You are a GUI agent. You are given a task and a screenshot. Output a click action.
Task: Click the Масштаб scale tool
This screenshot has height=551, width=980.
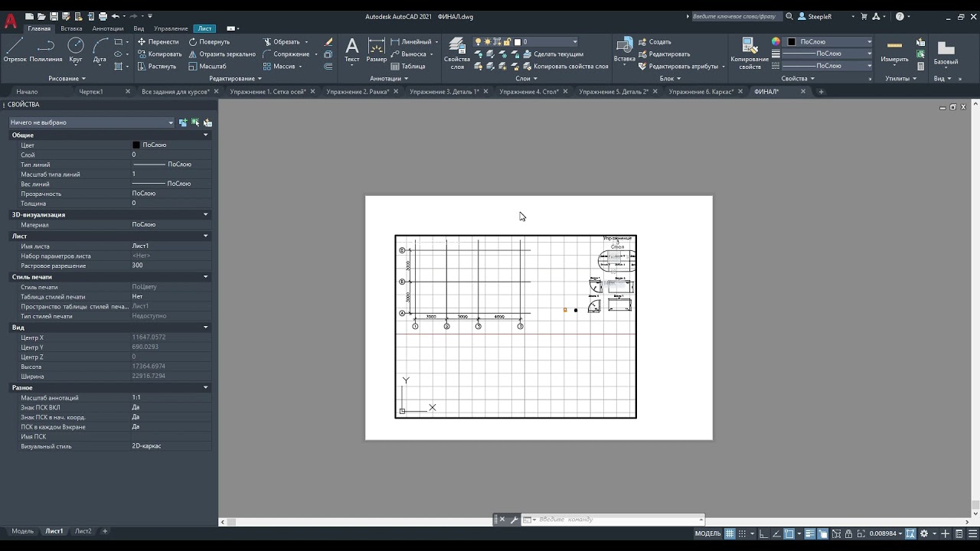(207, 67)
